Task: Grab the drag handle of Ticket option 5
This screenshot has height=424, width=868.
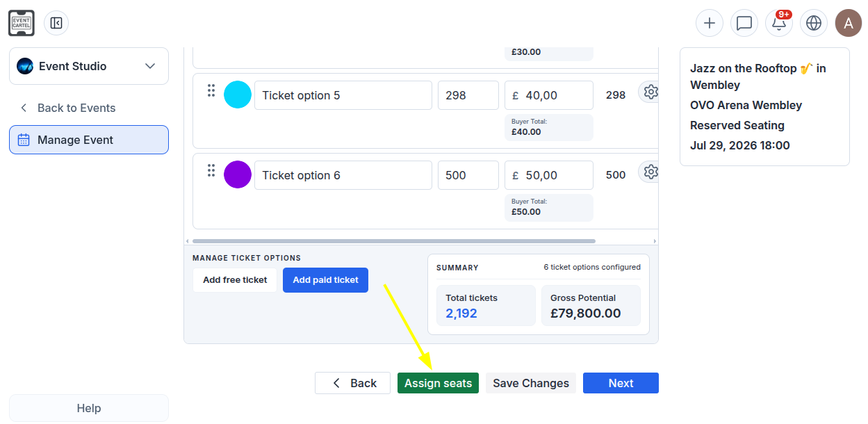Action: [211, 90]
